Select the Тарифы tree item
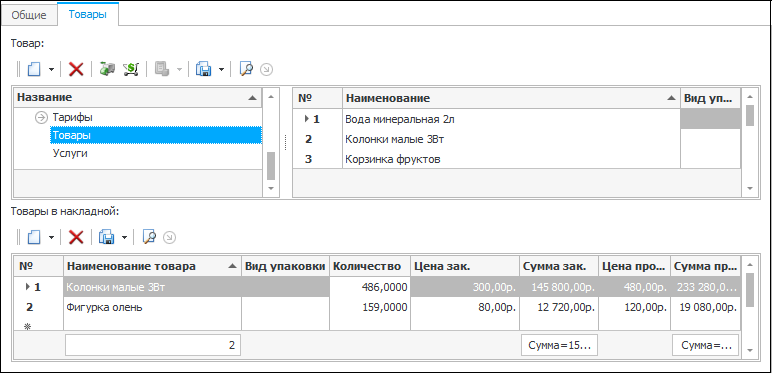Image resolution: width=772 pixels, height=373 pixels. [72, 118]
